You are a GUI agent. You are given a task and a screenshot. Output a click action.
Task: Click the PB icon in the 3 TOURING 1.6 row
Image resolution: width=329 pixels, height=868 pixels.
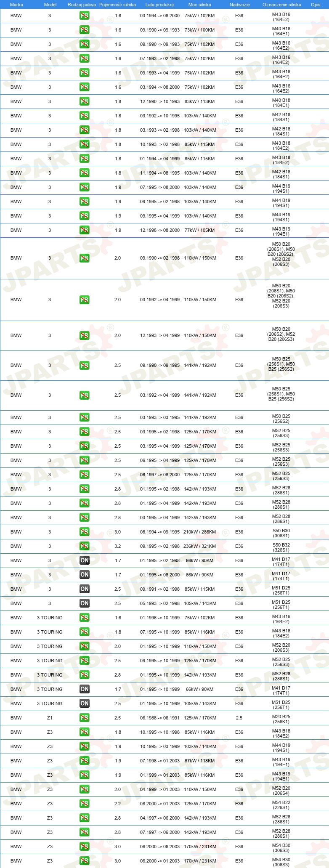[x=84, y=618]
